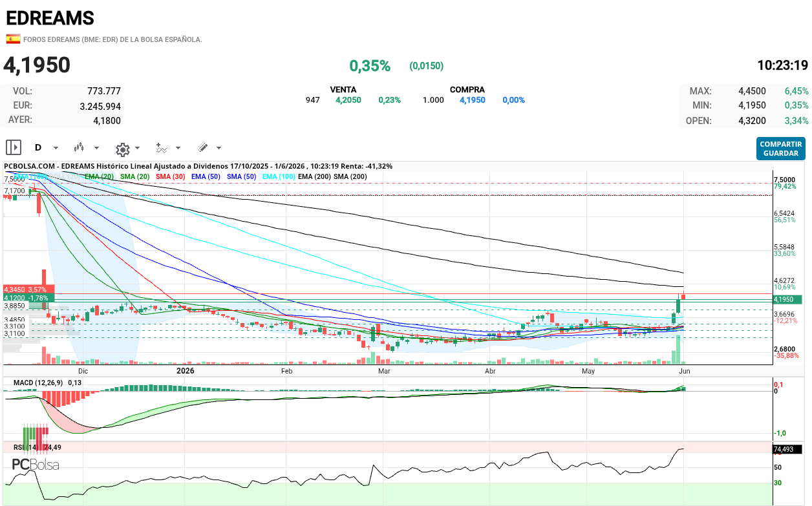Viewport: 812px width, 506px height.
Task: Click the 7,5000 right axis price label
Action: click(784, 180)
